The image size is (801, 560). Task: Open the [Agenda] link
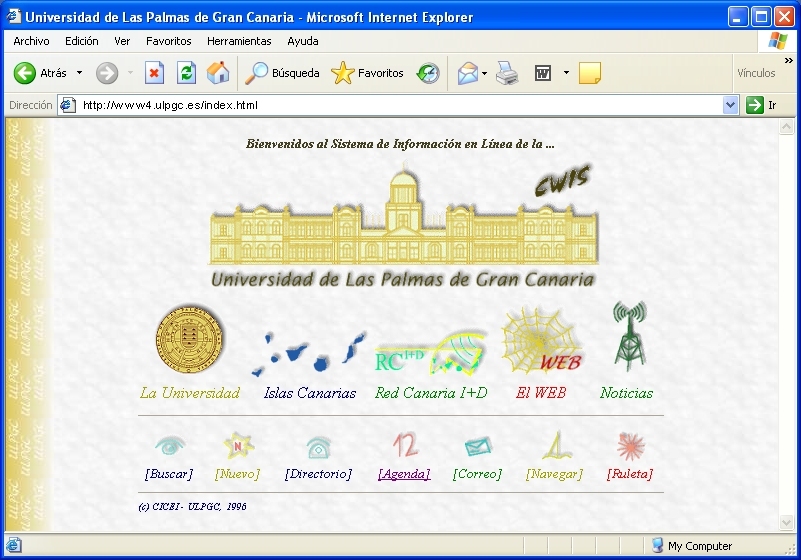point(404,474)
